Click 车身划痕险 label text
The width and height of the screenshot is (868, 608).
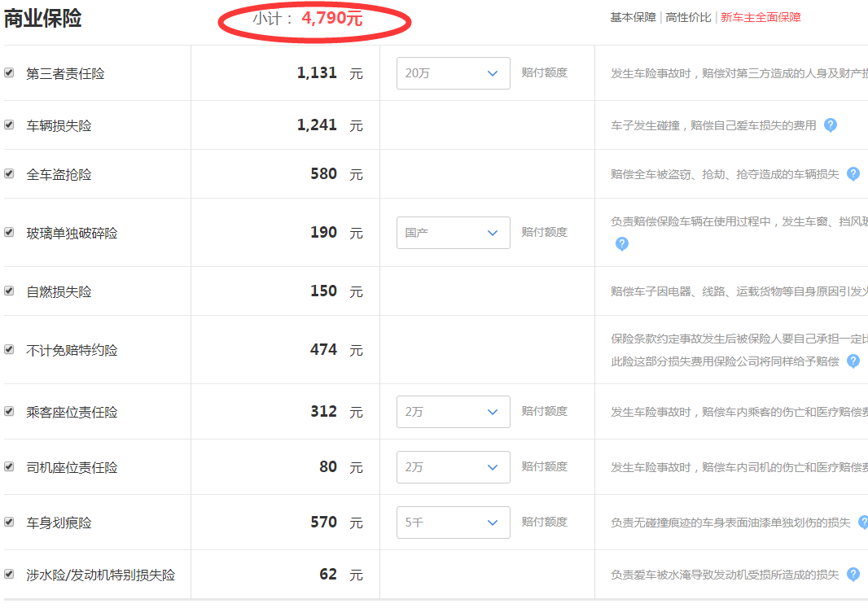(x=59, y=523)
